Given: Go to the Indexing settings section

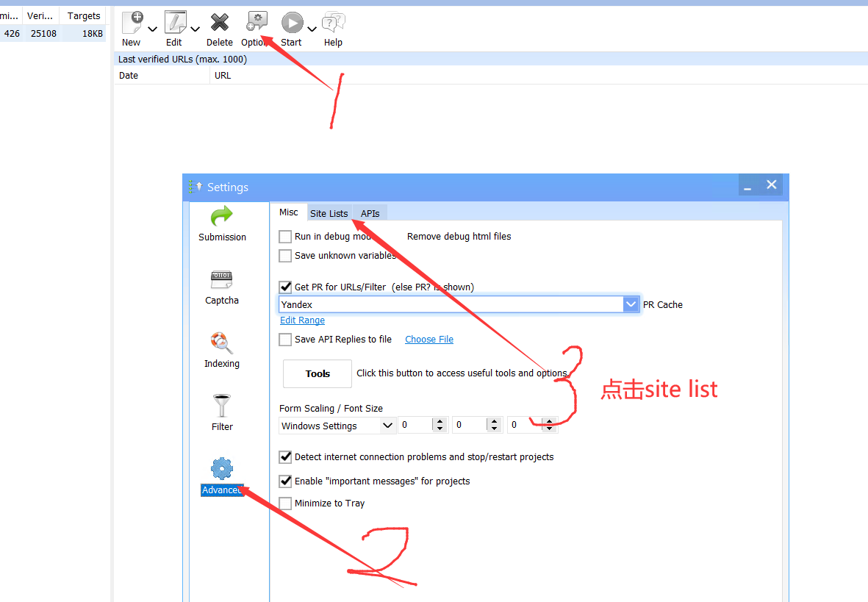Looking at the screenshot, I should (x=222, y=350).
